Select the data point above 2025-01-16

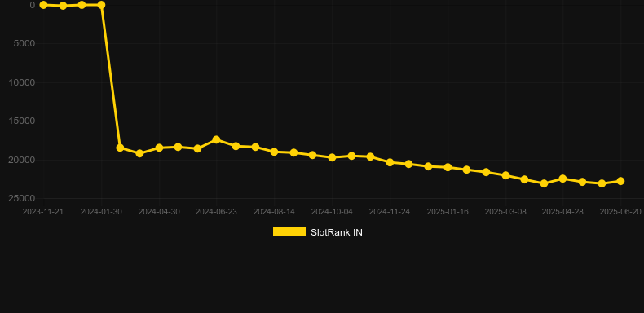(448, 167)
